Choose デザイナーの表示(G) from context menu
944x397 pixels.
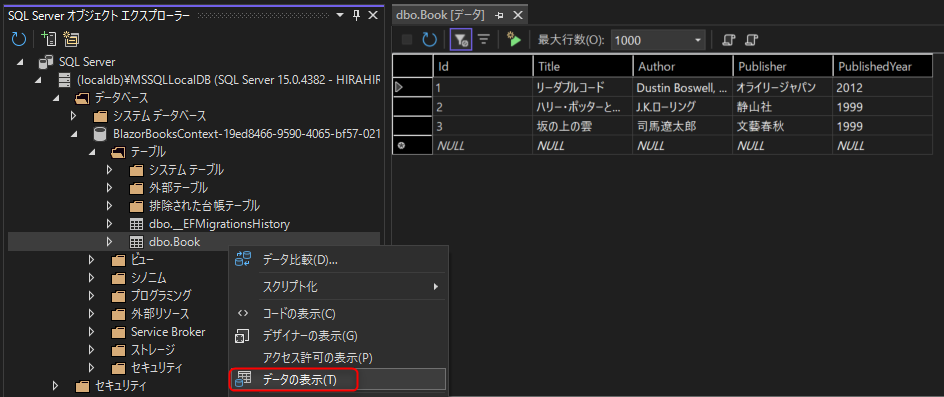[338, 336]
